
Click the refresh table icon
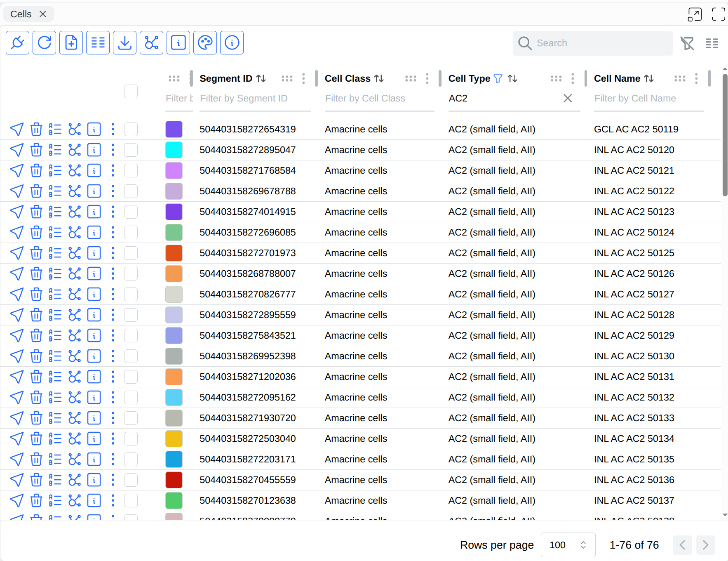point(44,42)
